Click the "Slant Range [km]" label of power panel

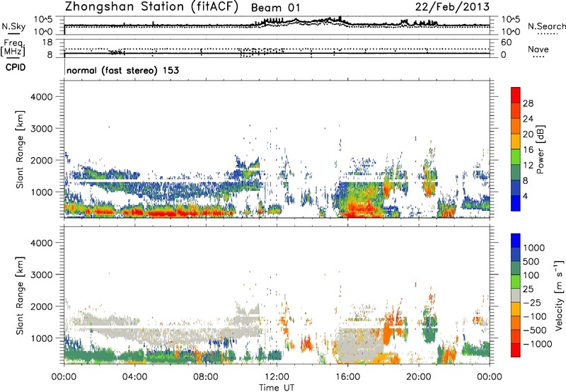pyautogui.click(x=20, y=149)
